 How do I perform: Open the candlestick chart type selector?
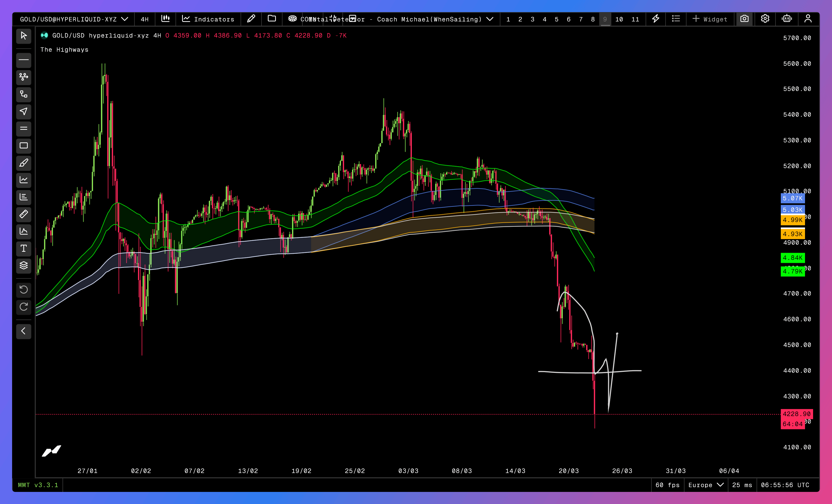click(x=165, y=19)
